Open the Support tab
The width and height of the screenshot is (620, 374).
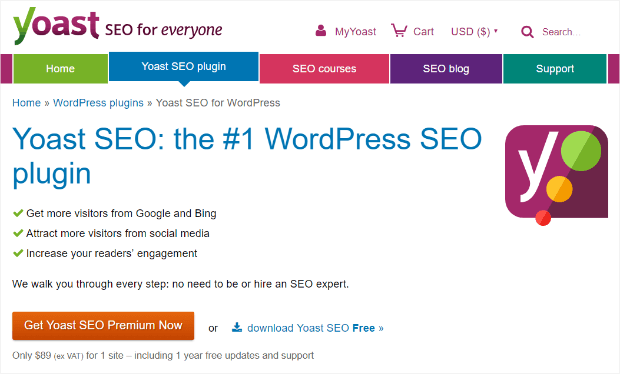click(555, 69)
